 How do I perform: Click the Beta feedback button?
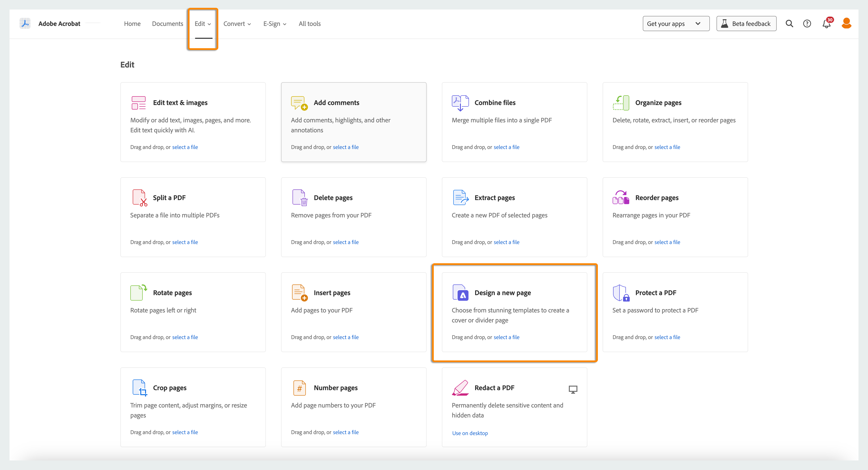[746, 24]
